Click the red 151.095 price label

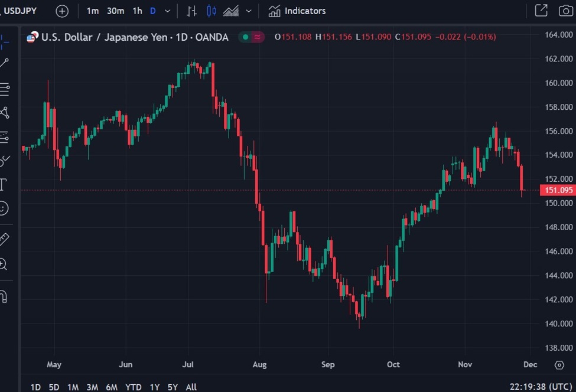pos(558,190)
